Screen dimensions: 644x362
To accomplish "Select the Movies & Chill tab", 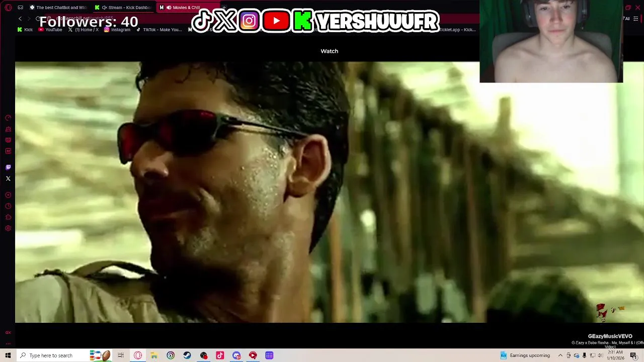I will coord(187,8).
